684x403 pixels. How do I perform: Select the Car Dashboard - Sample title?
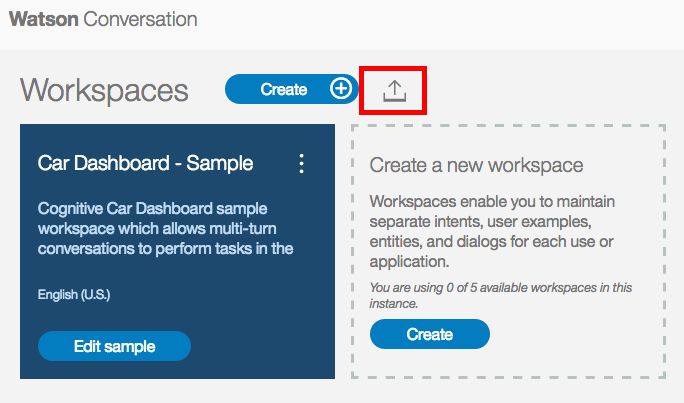(145, 163)
